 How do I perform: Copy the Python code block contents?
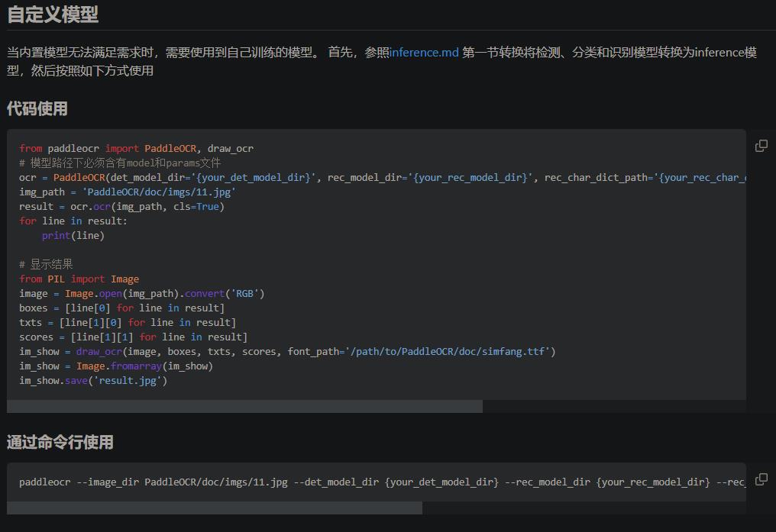point(761,145)
